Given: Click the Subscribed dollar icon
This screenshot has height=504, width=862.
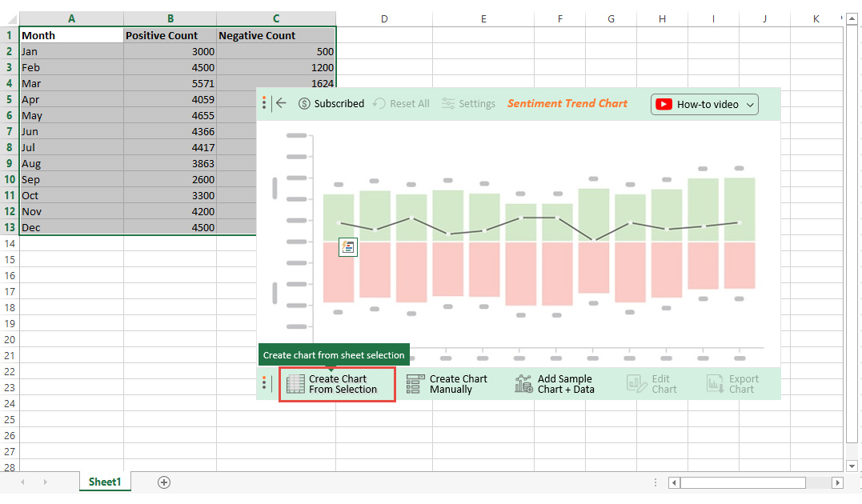Looking at the screenshot, I should point(304,103).
